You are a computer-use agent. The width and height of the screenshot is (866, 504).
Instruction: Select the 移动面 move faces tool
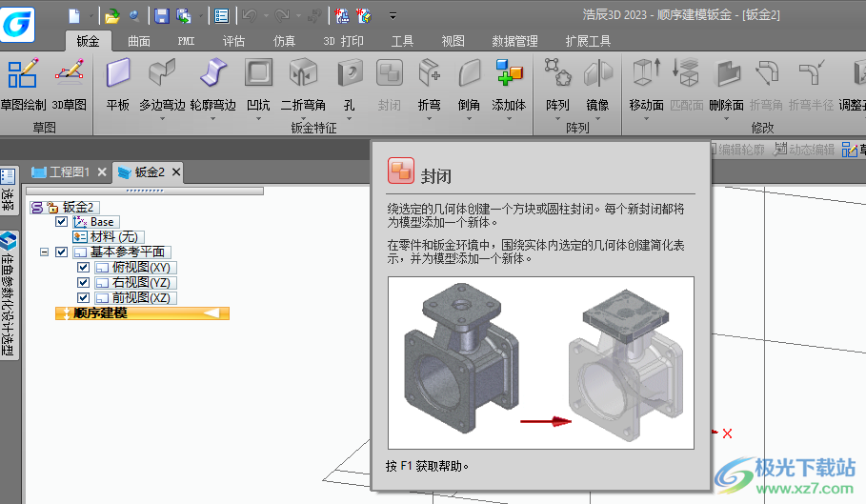[646, 84]
